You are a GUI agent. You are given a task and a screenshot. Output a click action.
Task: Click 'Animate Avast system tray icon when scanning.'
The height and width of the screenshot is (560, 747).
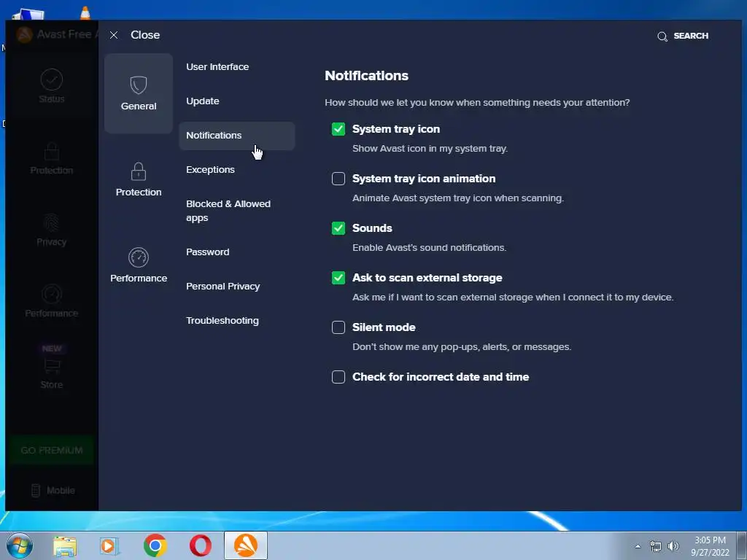(458, 198)
